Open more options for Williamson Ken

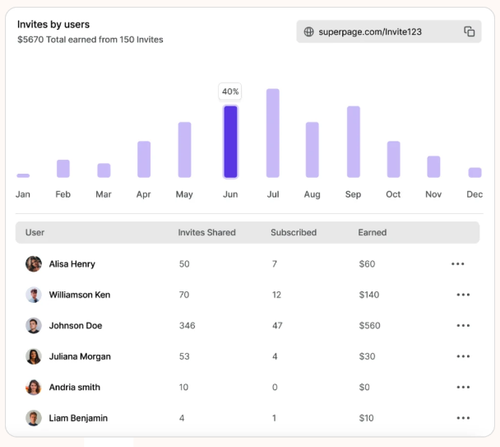coord(463,295)
